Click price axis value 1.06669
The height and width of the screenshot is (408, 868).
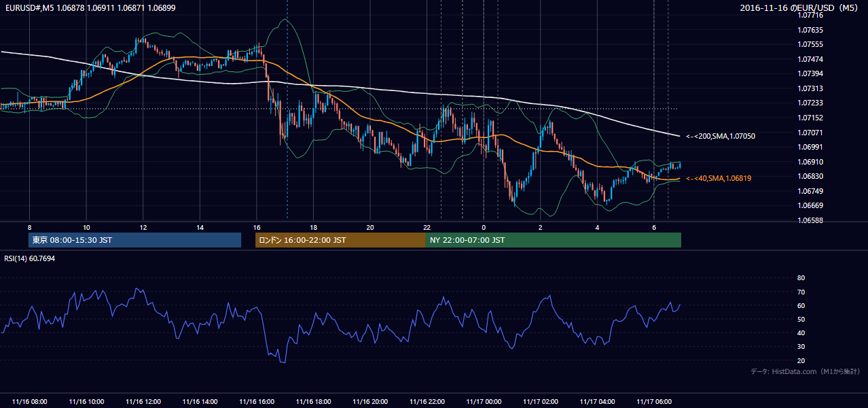(x=810, y=205)
